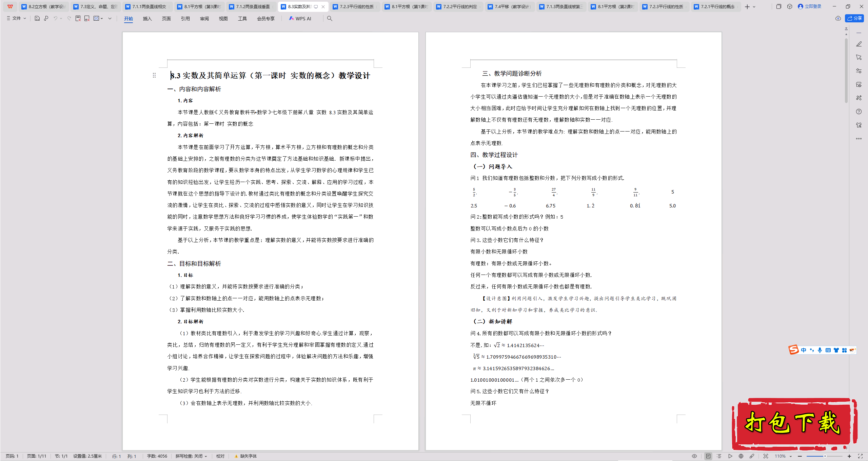Screen dimensions: 868x461
Task: Click the 字数: 4056 word count
Action: click(x=157, y=456)
